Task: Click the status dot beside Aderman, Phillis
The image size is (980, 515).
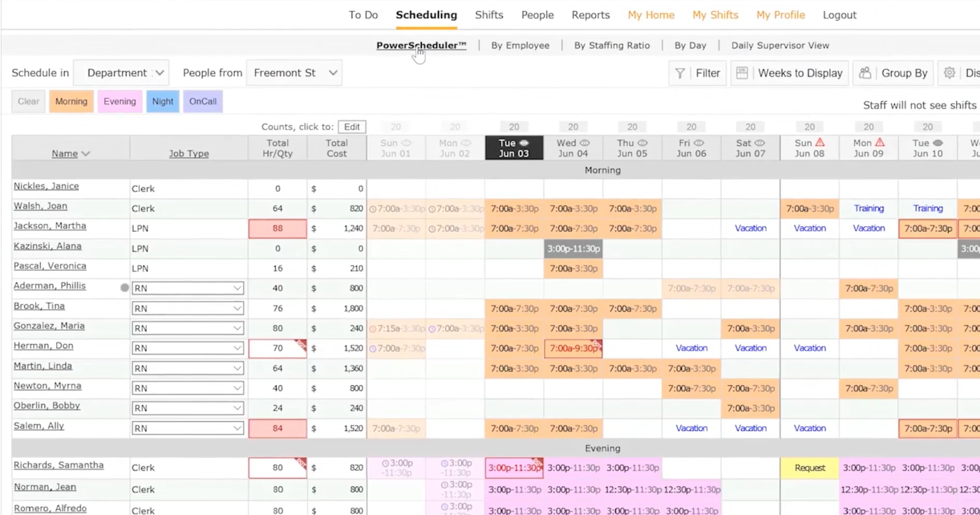Action: click(x=125, y=287)
